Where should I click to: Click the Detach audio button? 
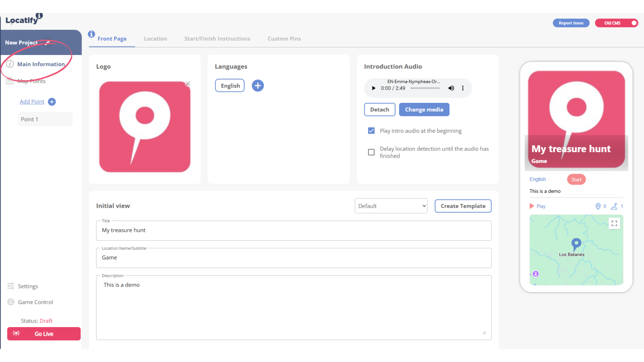tap(380, 110)
